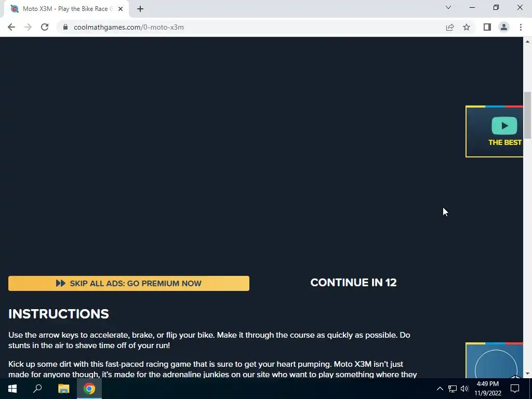
Task: Go back to the previous page
Action: click(11, 27)
